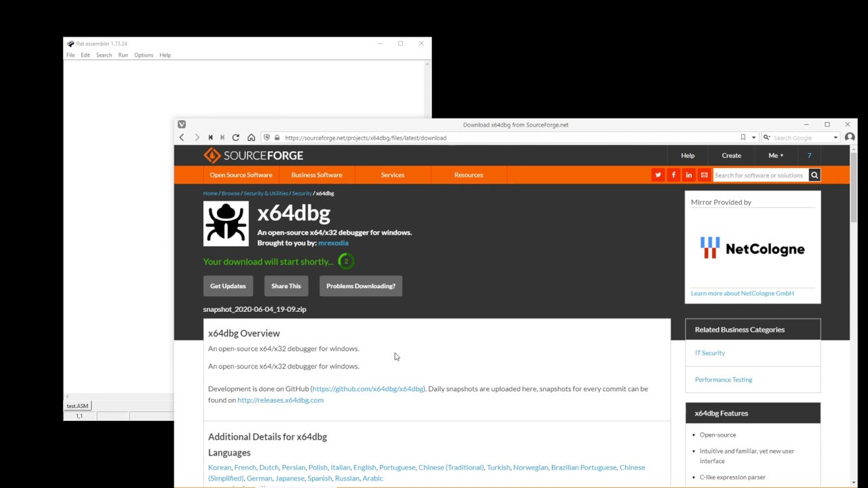Open Edit menu in flat assembler

85,55
